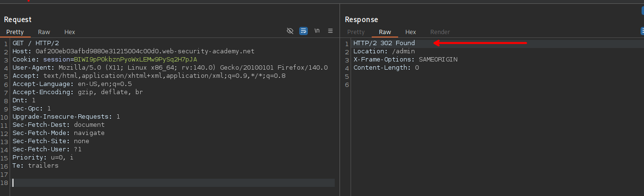This screenshot has width=644, height=196.
Task: Open the Render tab in Response panel
Action: tap(440, 32)
